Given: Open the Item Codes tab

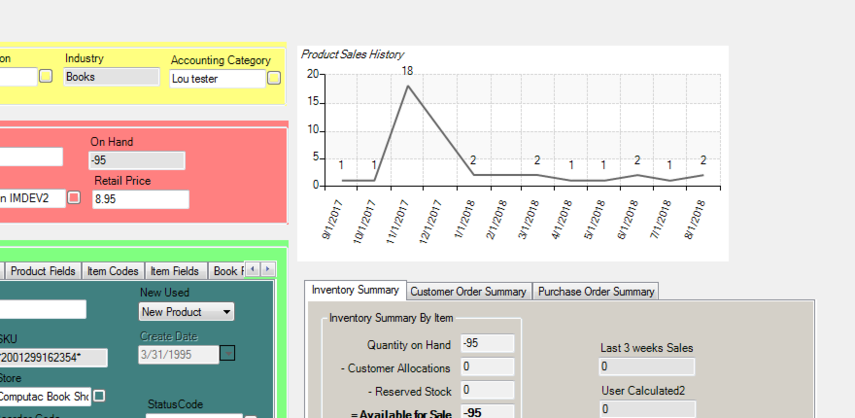Looking at the screenshot, I should click(113, 271).
